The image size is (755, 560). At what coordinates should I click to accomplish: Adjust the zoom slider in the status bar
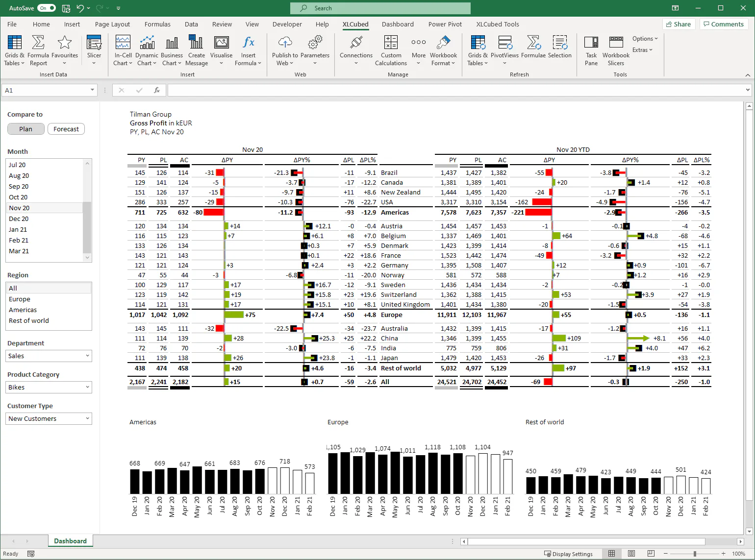(x=695, y=554)
